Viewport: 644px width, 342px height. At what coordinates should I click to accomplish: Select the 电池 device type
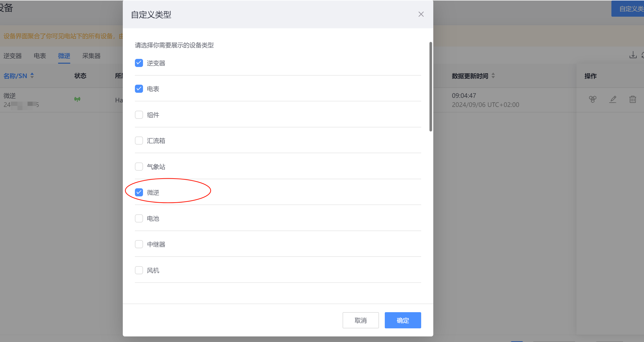(x=139, y=218)
